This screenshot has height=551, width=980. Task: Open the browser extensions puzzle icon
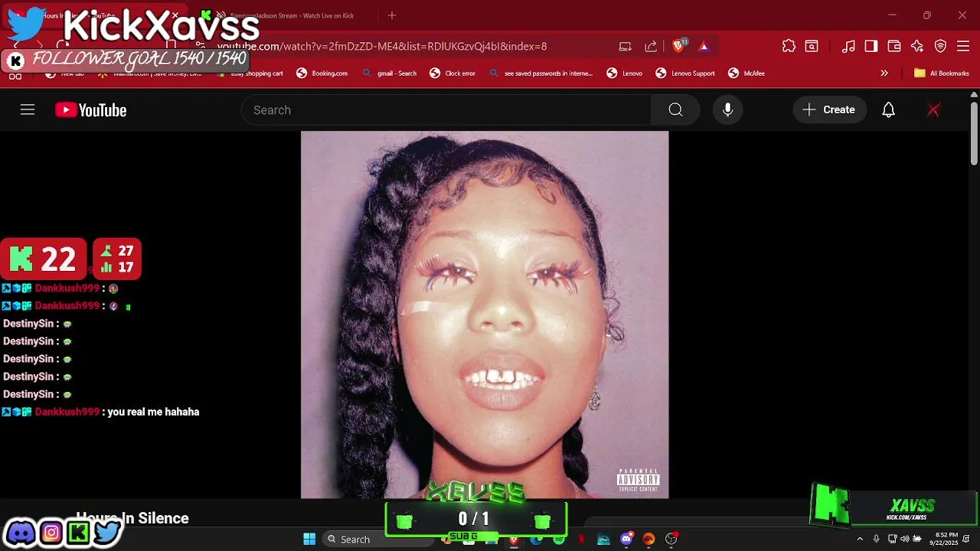pos(789,46)
